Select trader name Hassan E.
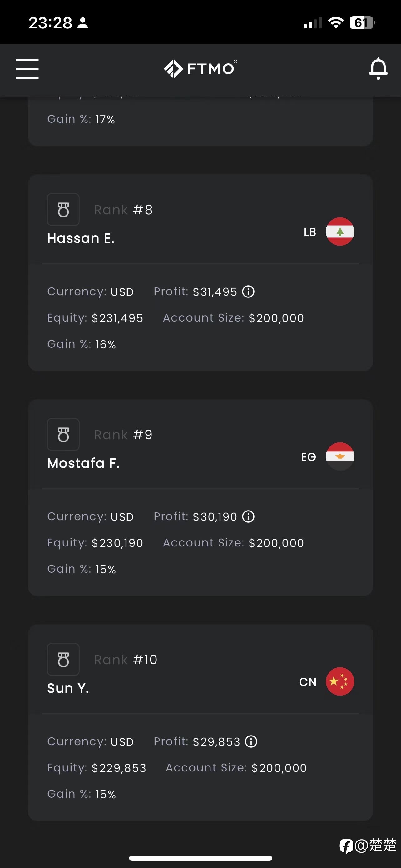The image size is (401, 868). [x=81, y=239]
